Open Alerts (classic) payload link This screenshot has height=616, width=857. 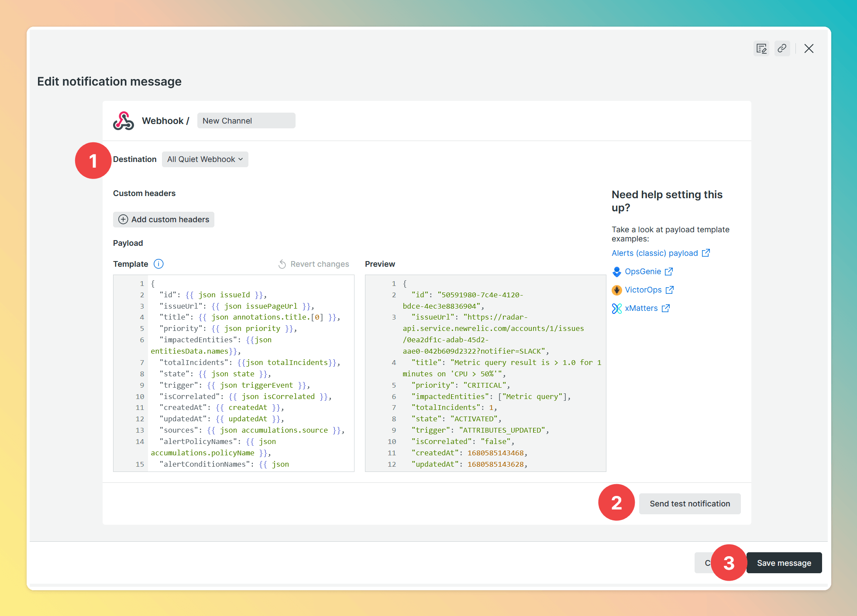(x=654, y=253)
